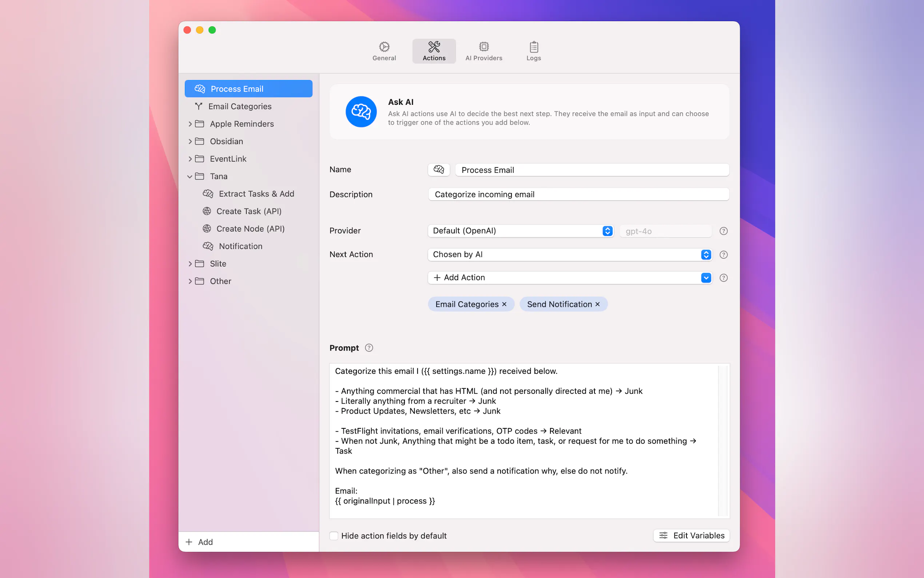Click the brain icon button beside Name field

[438, 170]
